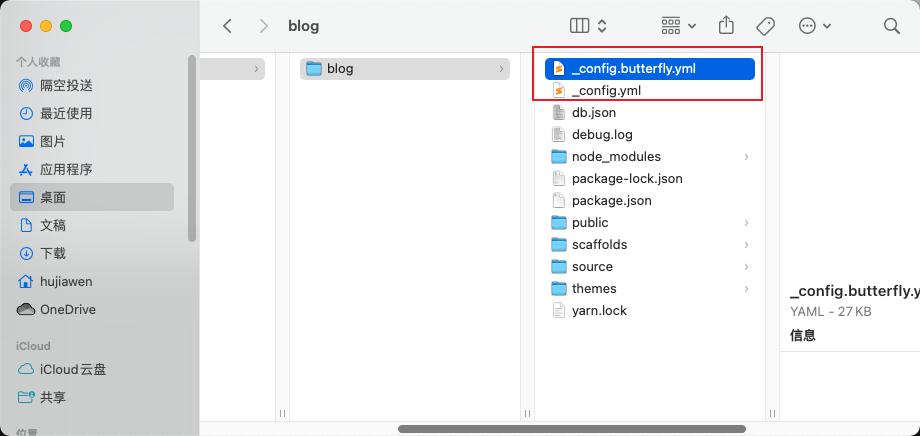This screenshot has height=436, width=920.
Task: Select db.json file
Action: [650, 112]
